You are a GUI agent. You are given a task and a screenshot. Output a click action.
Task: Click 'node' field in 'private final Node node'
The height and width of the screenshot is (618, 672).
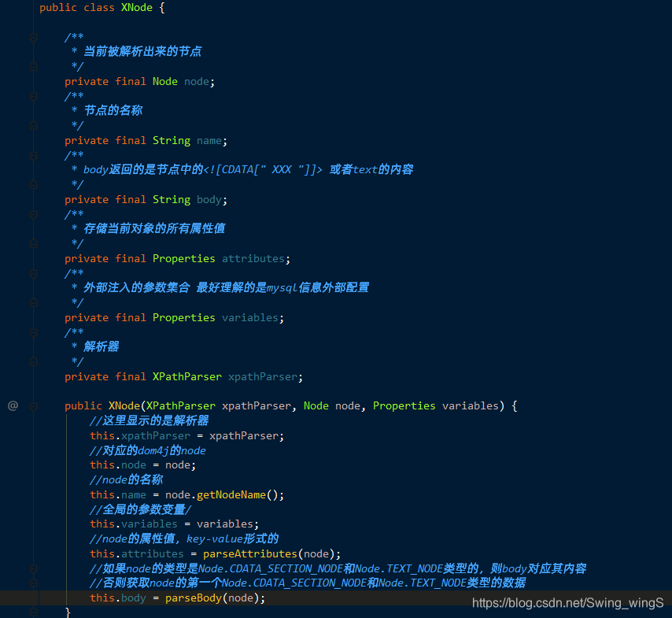[197, 82]
